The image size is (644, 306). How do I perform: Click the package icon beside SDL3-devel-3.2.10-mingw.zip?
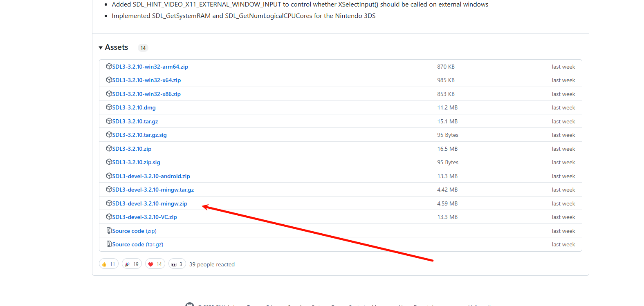(109, 203)
